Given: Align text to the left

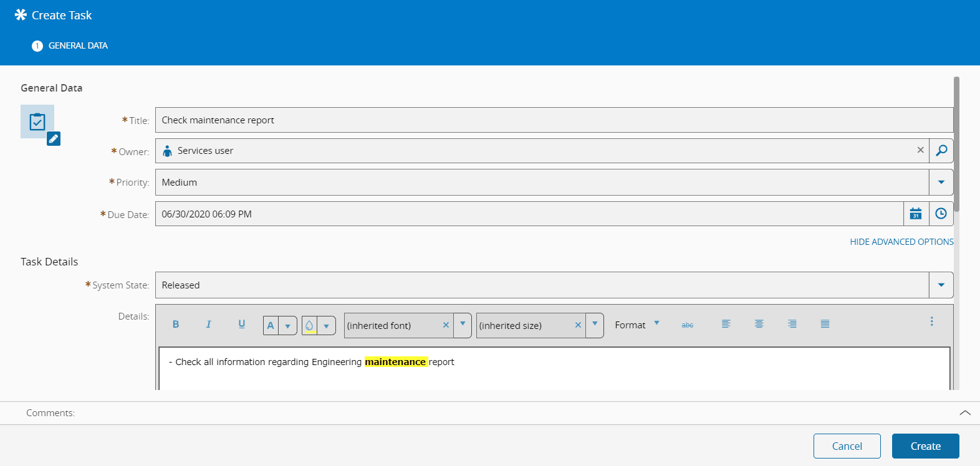Looking at the screenshot, I should [x=726, y=324].
